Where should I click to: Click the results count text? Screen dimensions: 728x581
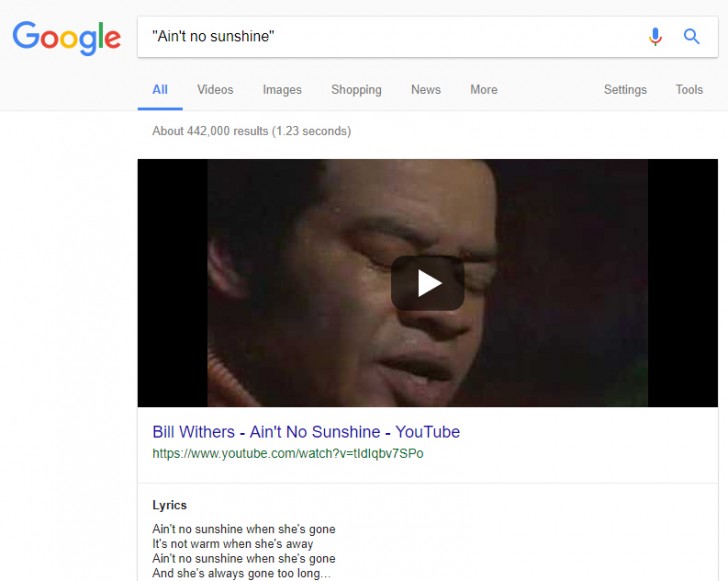point(252,131)
